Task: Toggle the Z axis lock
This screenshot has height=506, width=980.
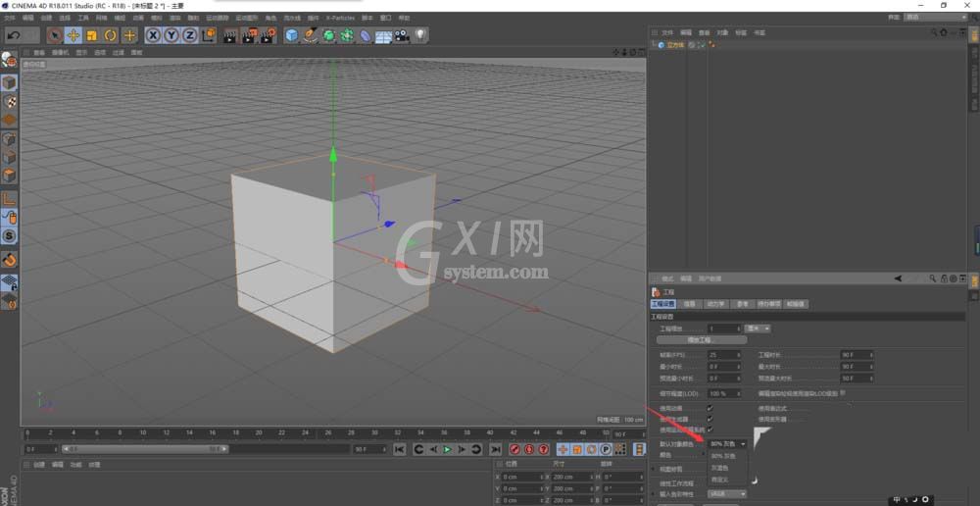Action: tap(190, 35)
